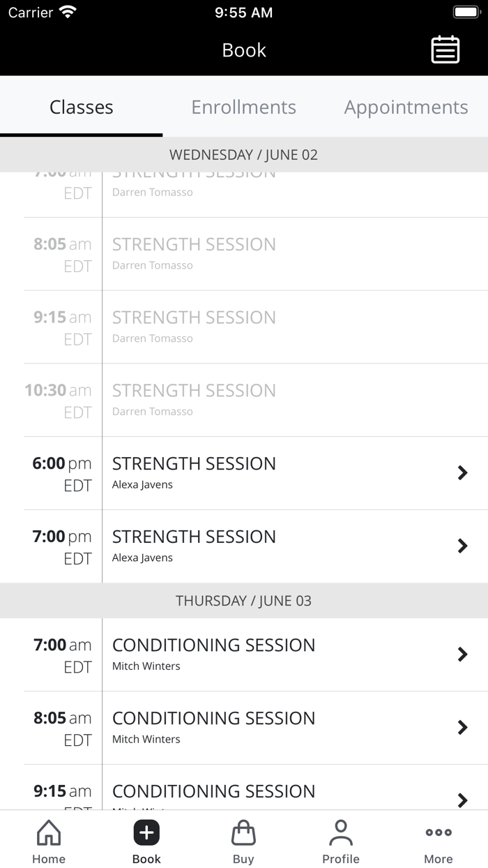Open the schedule calendar icon
488x868 pixels.
click(x=445, y=50)
